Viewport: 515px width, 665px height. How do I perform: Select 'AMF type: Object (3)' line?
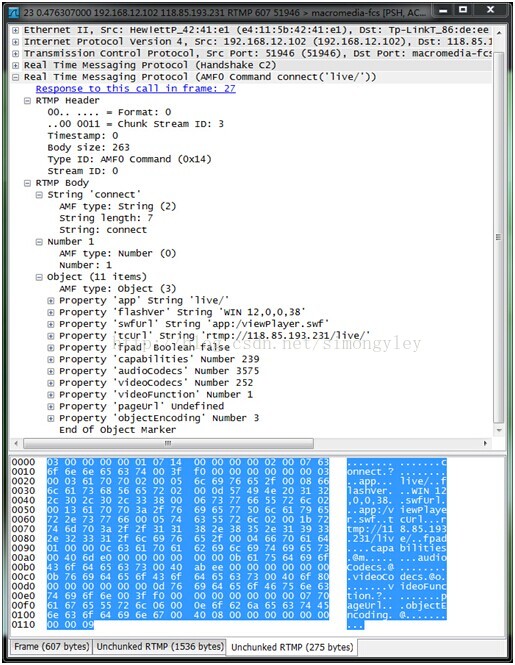coord(118,289)
